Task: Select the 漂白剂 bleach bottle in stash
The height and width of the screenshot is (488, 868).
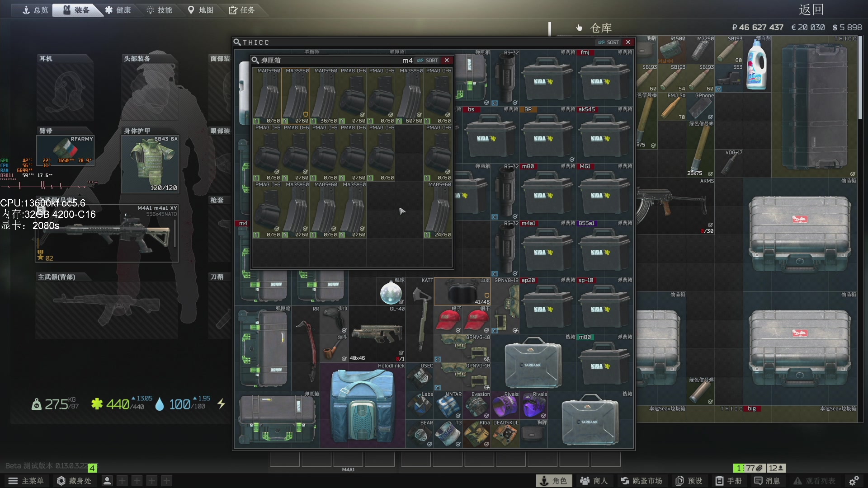Action: (x=757, y=64)
